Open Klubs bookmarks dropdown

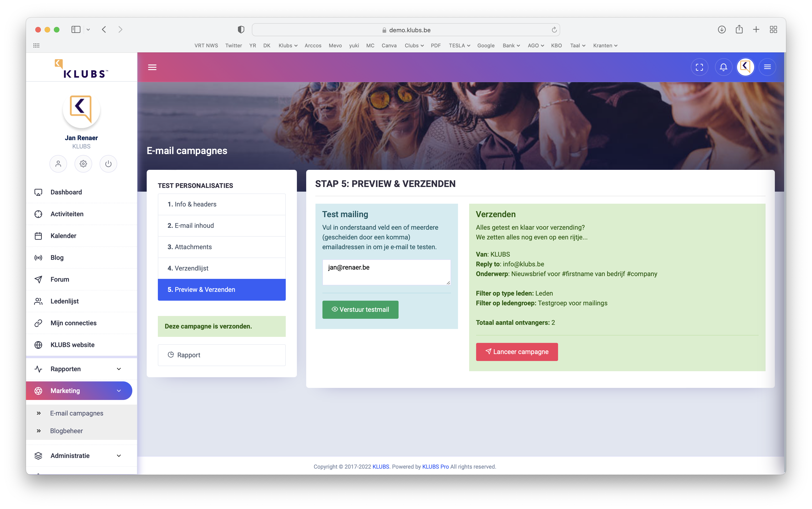(x=288, y=45)
